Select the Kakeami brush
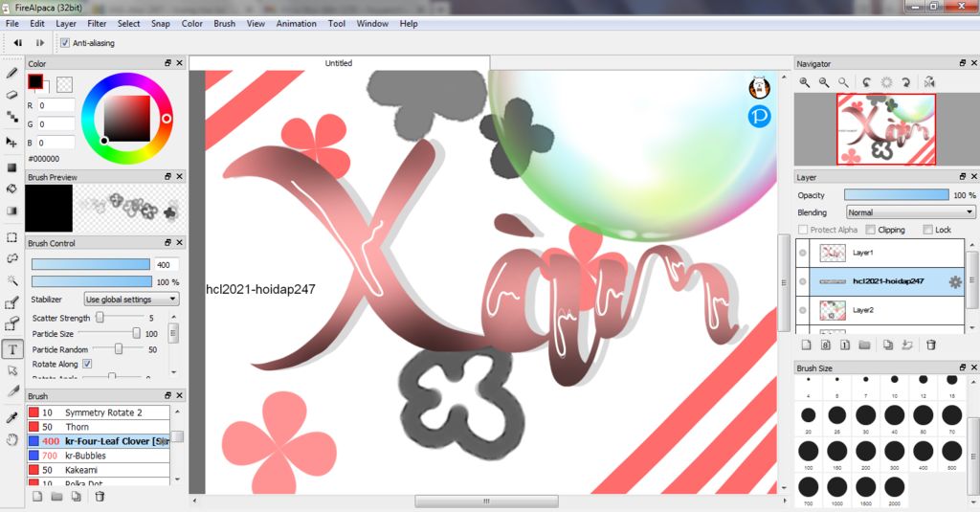The image size is (980, 512). tap(99, 470)
